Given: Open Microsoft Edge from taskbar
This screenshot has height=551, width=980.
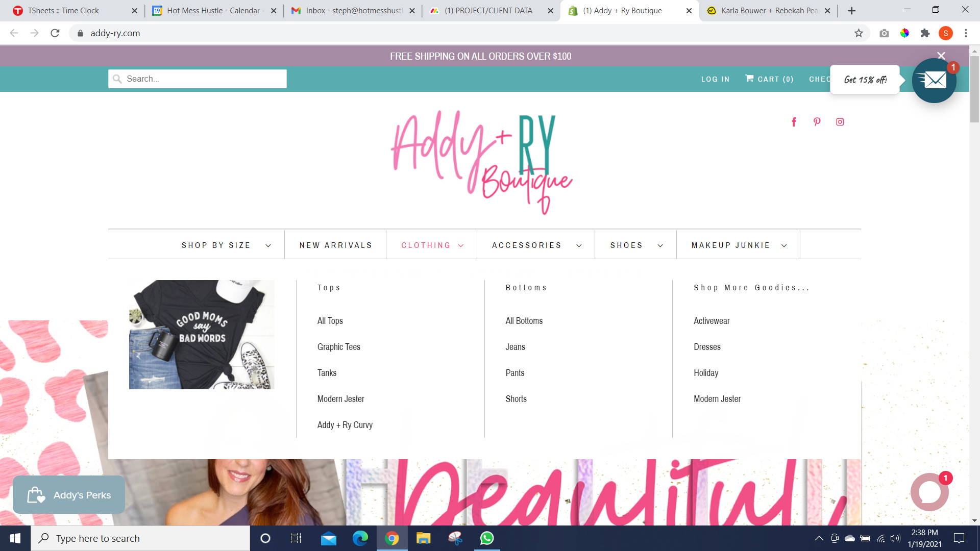Looking at the screenshot, I should point(360,538).
